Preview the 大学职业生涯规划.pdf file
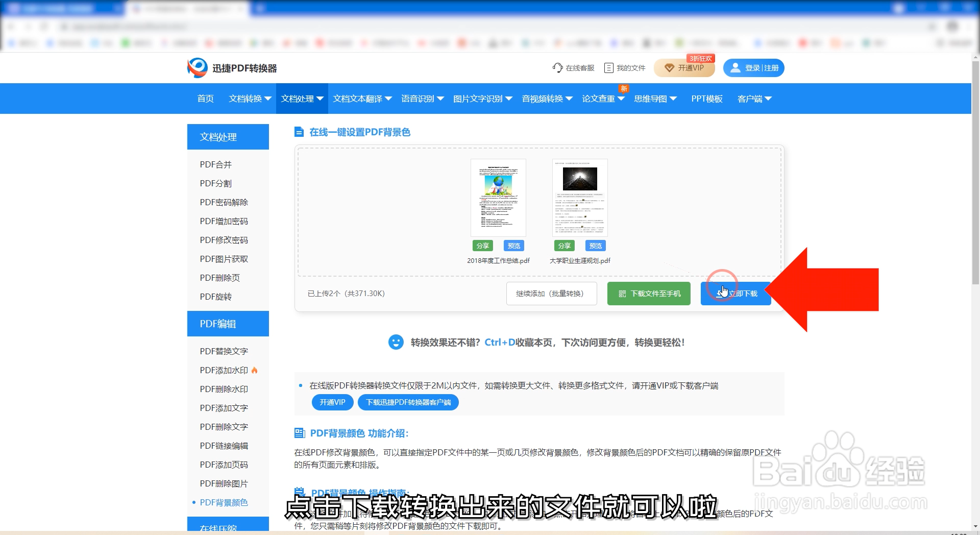Viewport: 980px width, 535px height. click(x=595, y=246)
